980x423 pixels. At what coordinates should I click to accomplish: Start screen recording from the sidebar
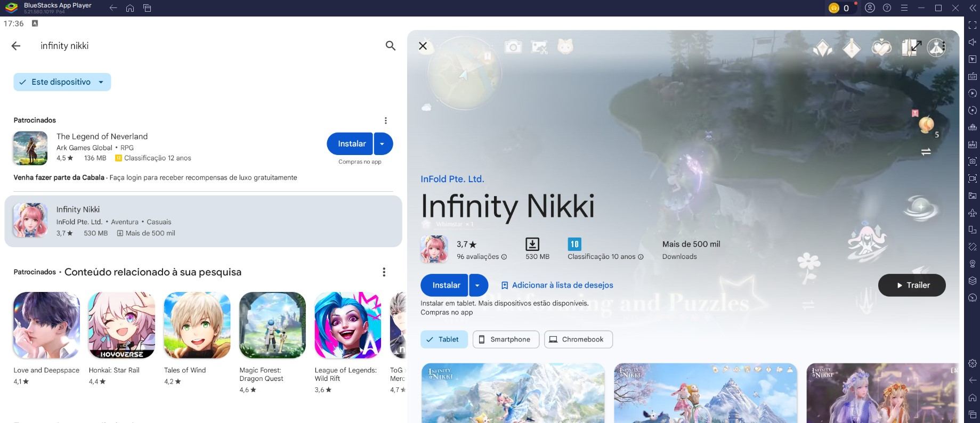[x=973, y=178]
